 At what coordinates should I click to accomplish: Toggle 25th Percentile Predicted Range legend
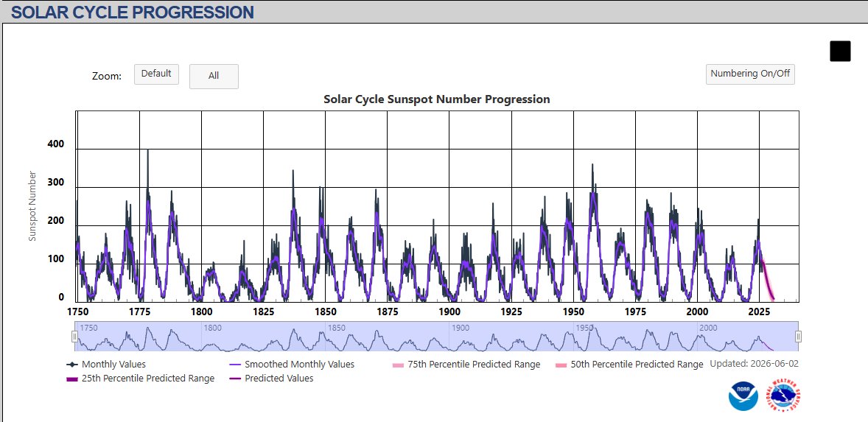click(140, 379)
